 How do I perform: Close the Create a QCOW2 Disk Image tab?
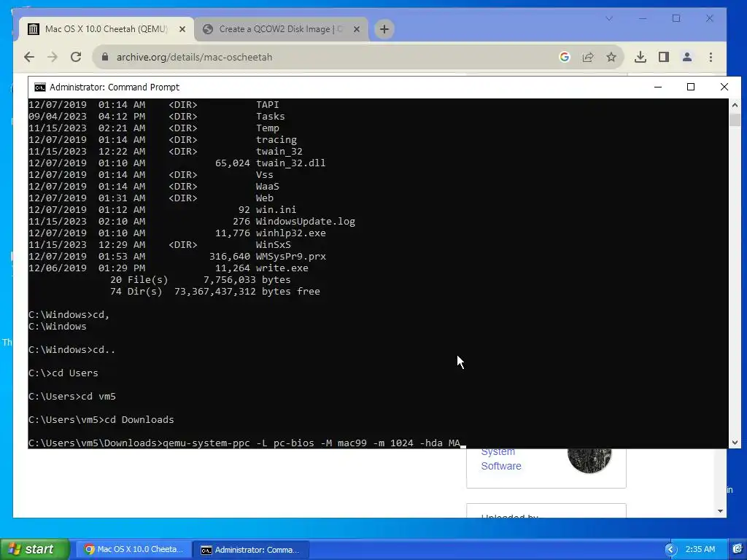pyautogui.click(x=356, y=29)
